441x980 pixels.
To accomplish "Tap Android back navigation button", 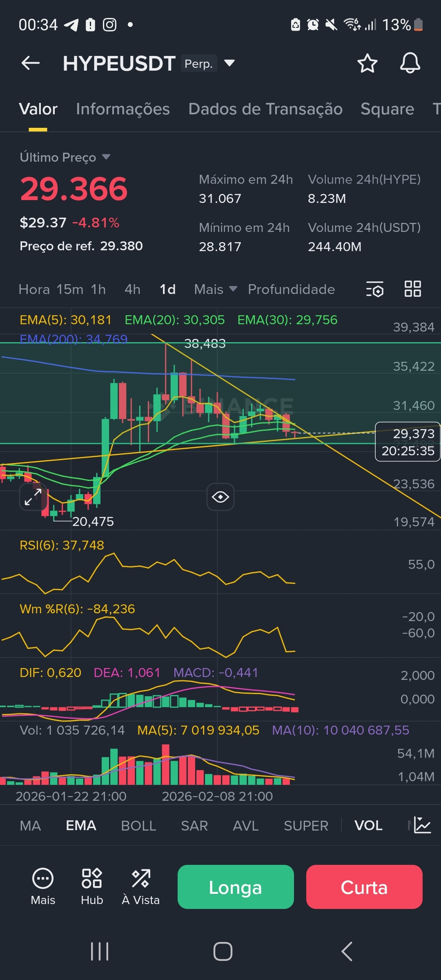I will coord(347,951).
